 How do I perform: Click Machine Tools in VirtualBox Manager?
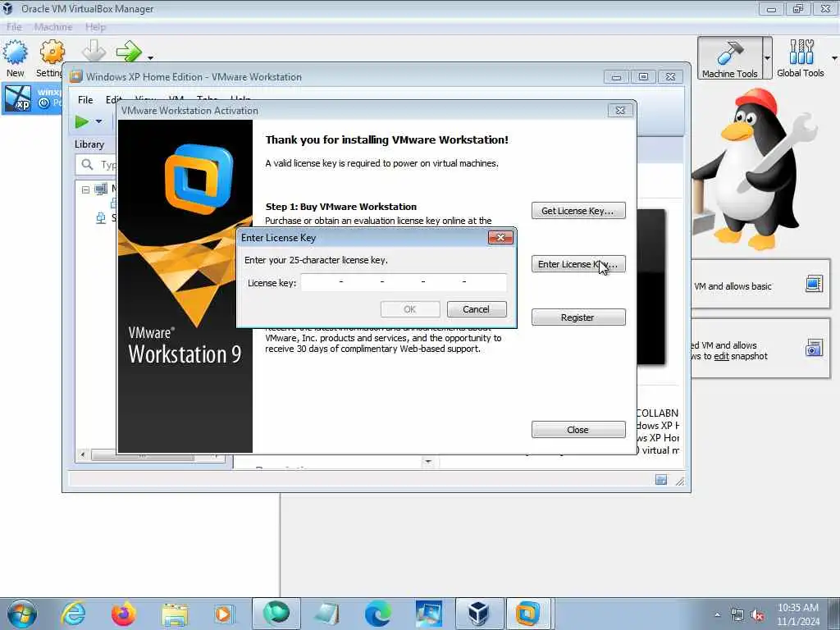coord(729,58)
